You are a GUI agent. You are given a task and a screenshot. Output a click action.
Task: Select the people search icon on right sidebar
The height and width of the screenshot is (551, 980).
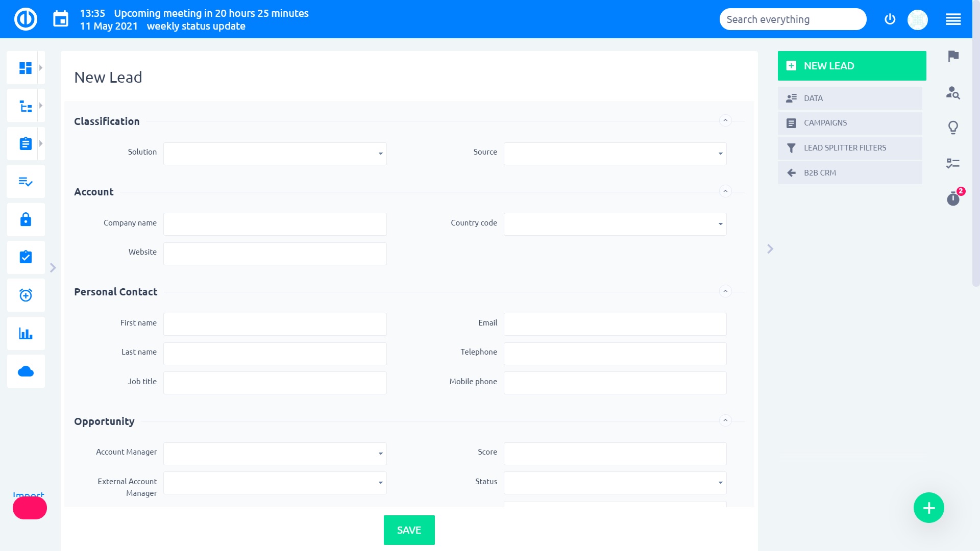coord(952,93)
